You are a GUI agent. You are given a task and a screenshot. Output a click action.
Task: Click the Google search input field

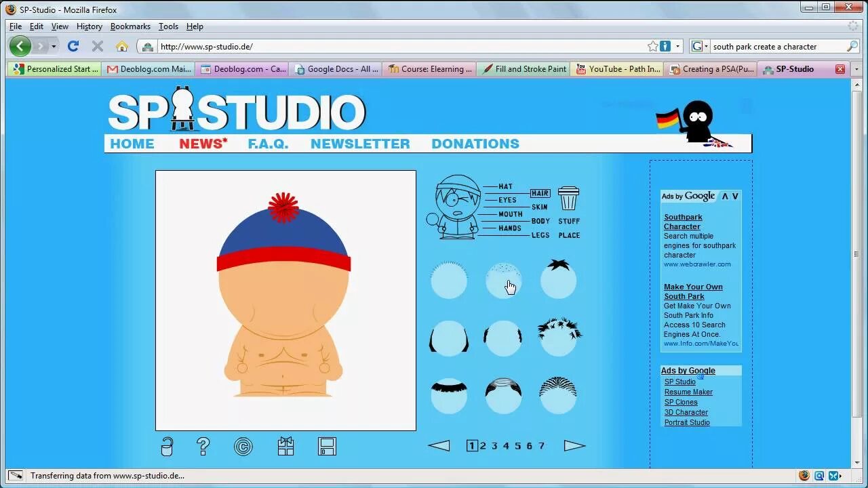click(777, 46)
